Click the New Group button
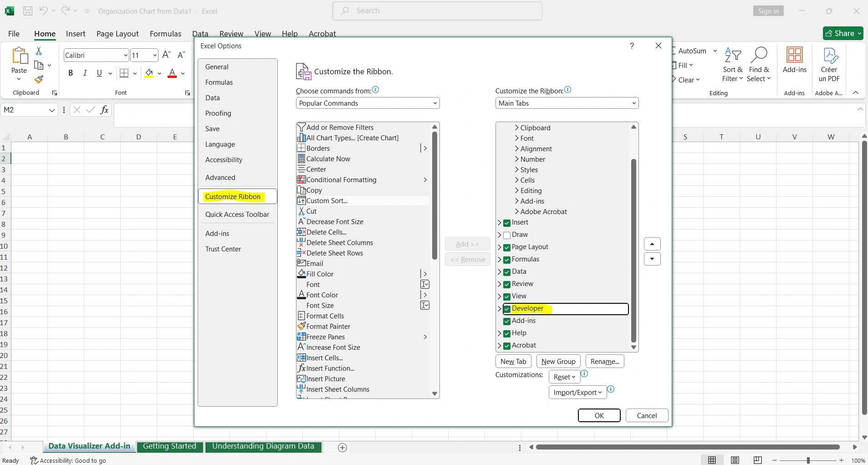This screenshot has height=465, width=868. [x=558, y=362]
